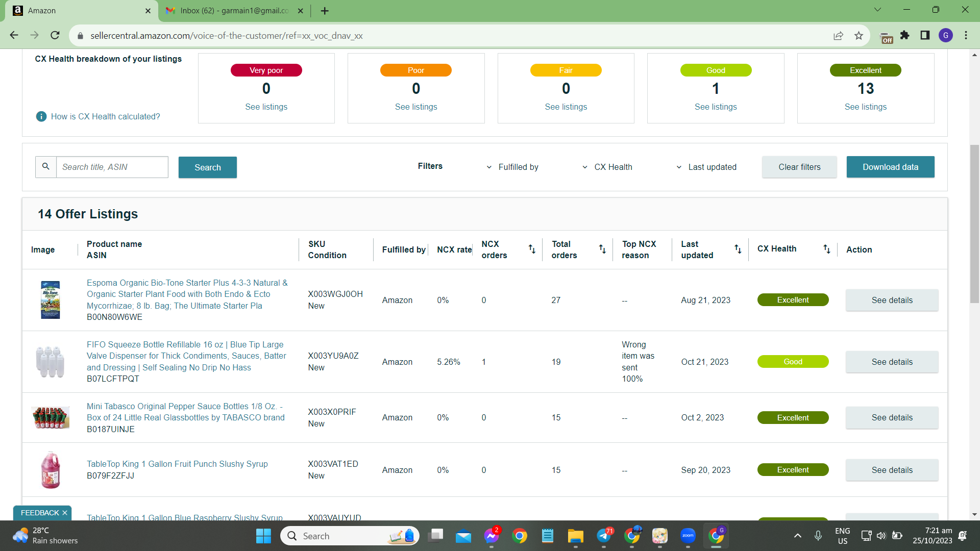Open the clock and date in taskbar
Screen dimensions: 980x551
[x=933, y=536]
